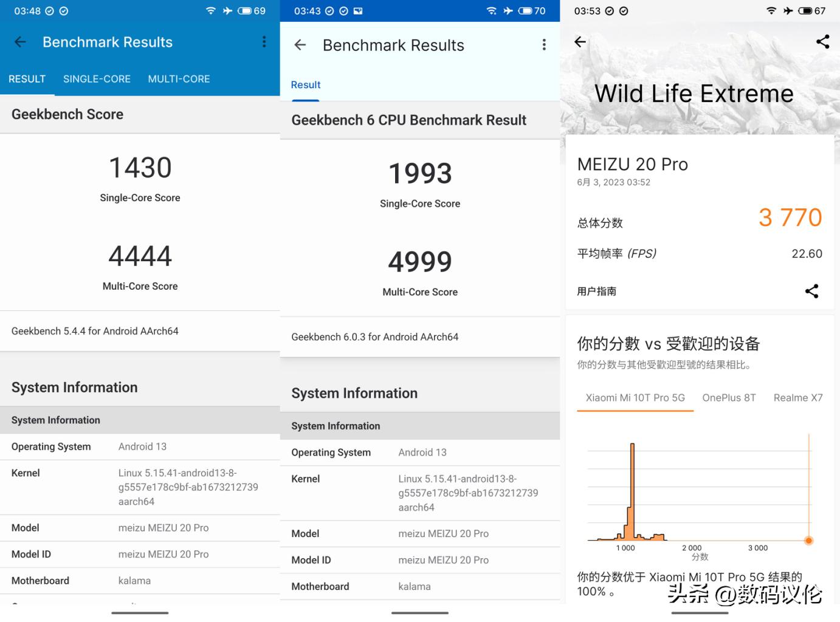Tap the 'Geekbench 5.4.4 for Android AArch64' line
840x622 pixels.
tap(95, 331)
